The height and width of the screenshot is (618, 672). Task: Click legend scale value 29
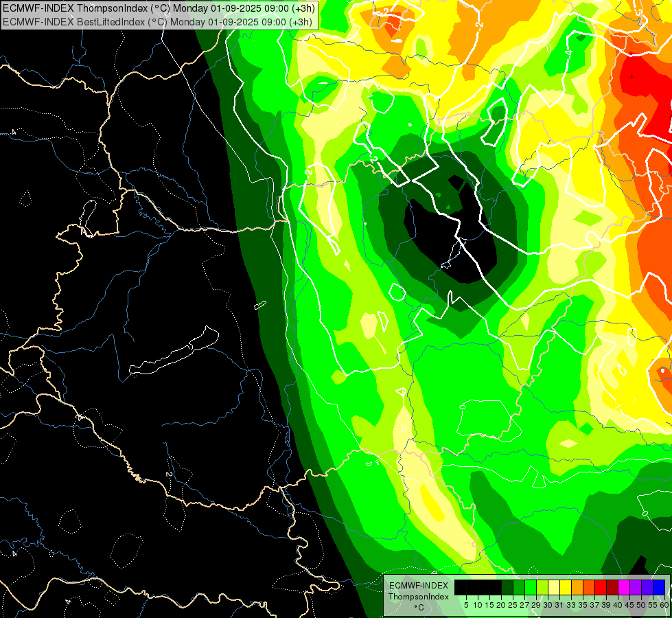pyautogui.click(x=536, y=605)
